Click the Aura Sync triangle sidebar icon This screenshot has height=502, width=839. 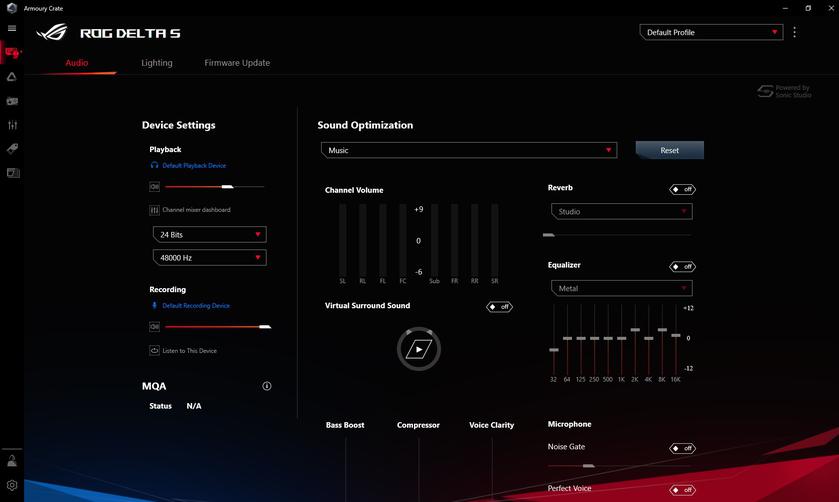(12, 76)
